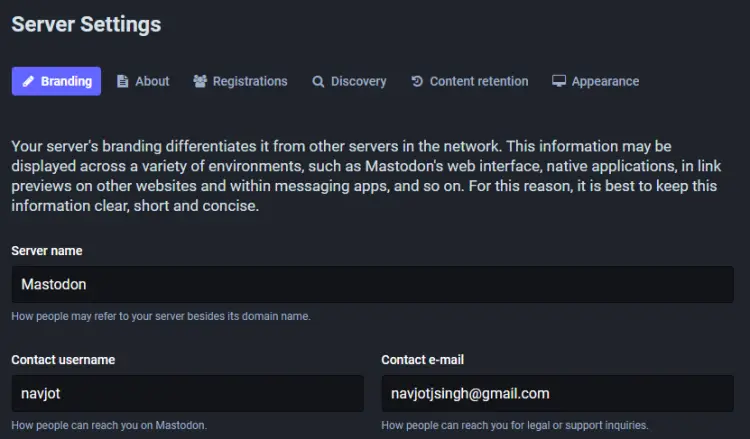The height and width of the screenshot is (439, 750).
Task: Focus the Server name field containing Mastodon
Action: pyautogui.click(x=372, y=285)
